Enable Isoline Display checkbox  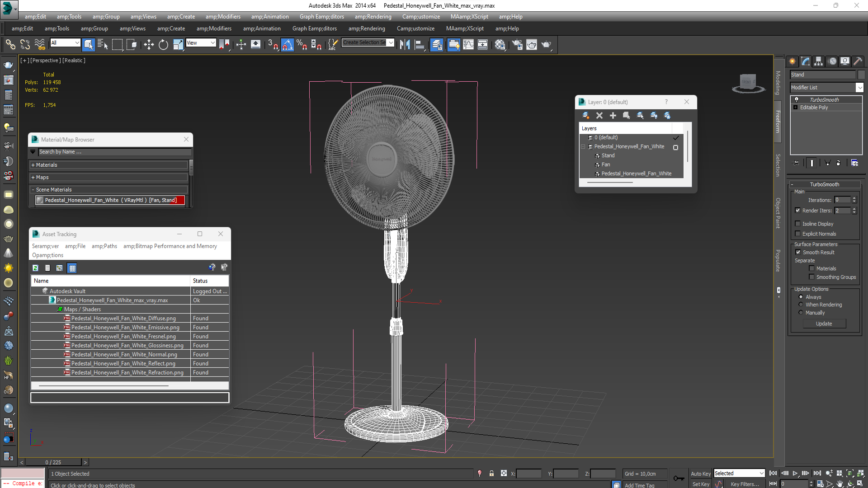[x=798, y=224]
